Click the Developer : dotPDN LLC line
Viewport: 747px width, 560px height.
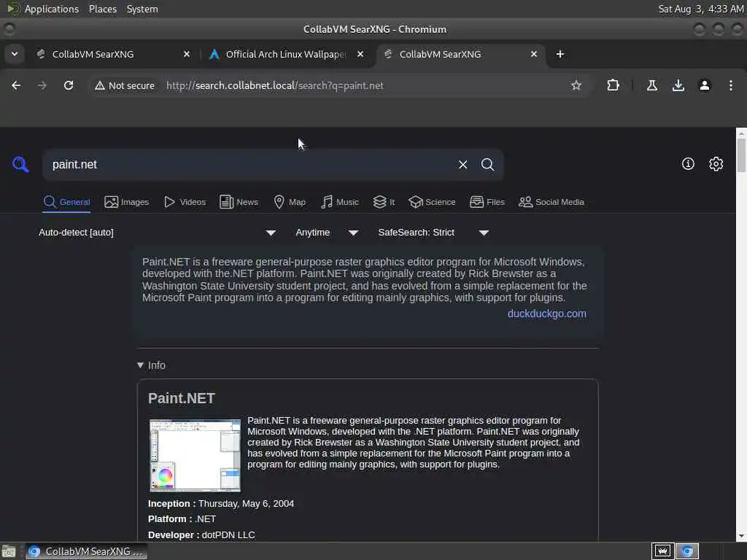[x=201, y=534]
